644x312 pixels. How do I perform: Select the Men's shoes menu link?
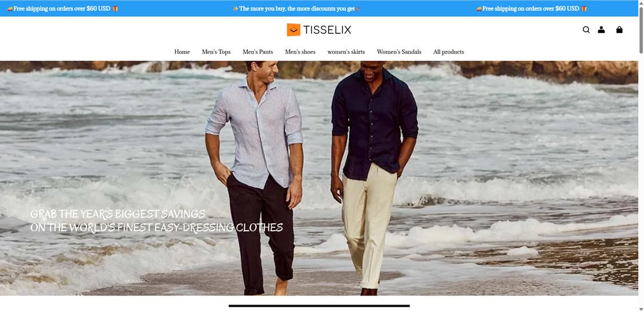point(300,52)
